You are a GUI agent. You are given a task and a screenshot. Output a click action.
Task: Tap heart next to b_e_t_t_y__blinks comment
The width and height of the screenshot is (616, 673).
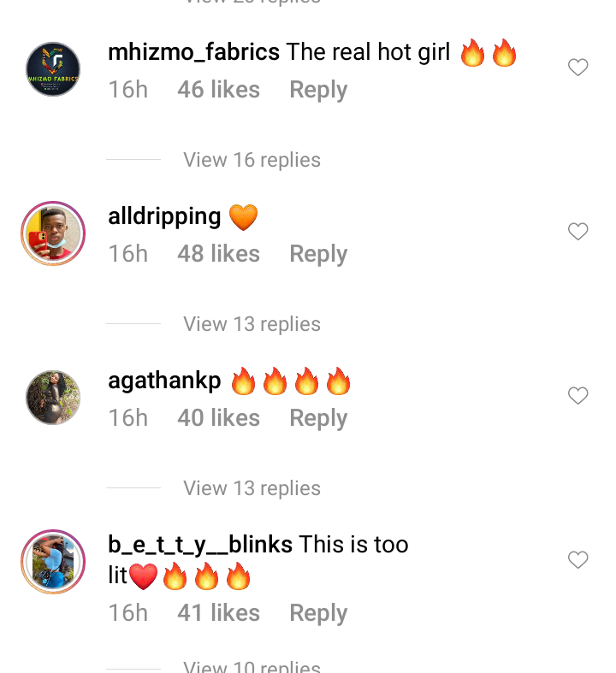(577, 559)
